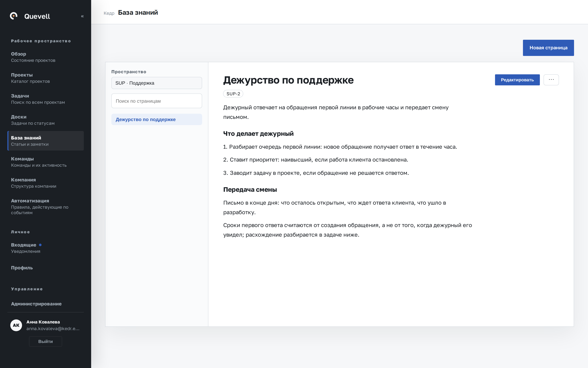Click the Quevell brand name
This screenshot has height=368, width=588.
click(37, 16)
